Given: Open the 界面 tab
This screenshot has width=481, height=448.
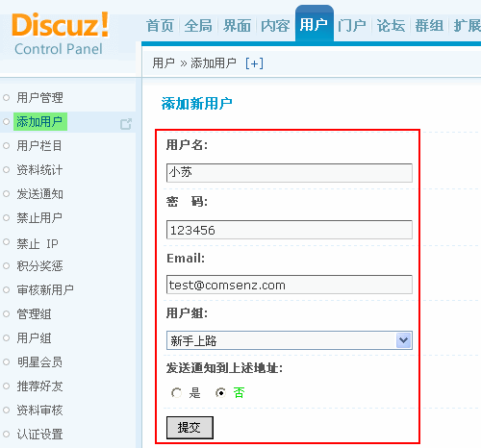Looking at the screenshot, I should (237, 26).
